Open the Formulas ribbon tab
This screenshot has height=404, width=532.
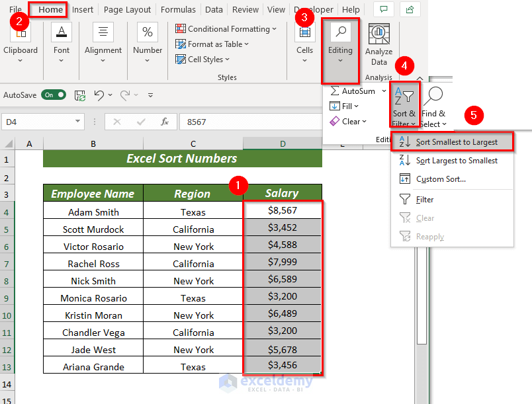pos(178,9)
